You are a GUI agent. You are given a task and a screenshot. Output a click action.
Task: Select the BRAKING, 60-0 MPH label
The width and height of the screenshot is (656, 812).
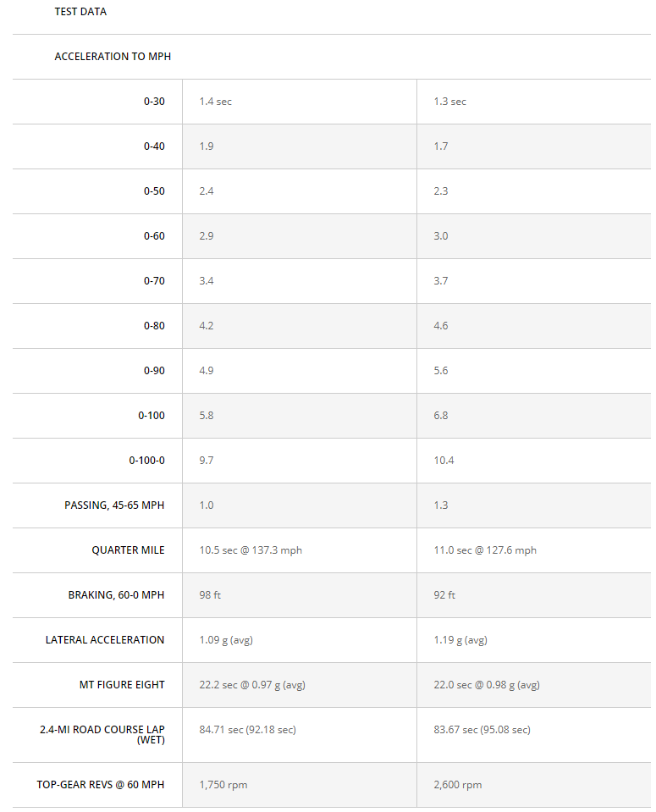116,595
